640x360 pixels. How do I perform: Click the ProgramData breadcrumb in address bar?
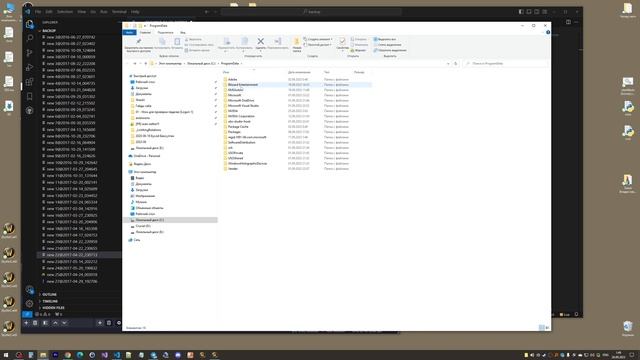tap(230, 64)
